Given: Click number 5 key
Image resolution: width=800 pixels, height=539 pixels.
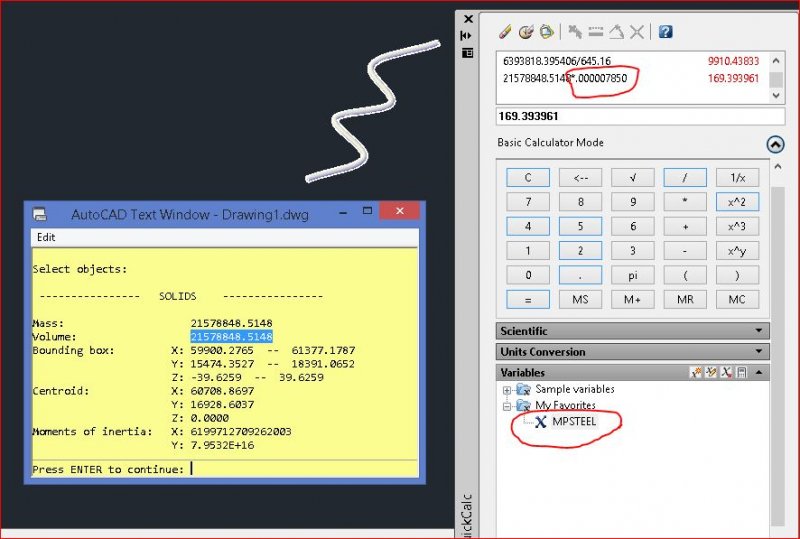Looking at the screenshot, I should [x=581, y=226].
